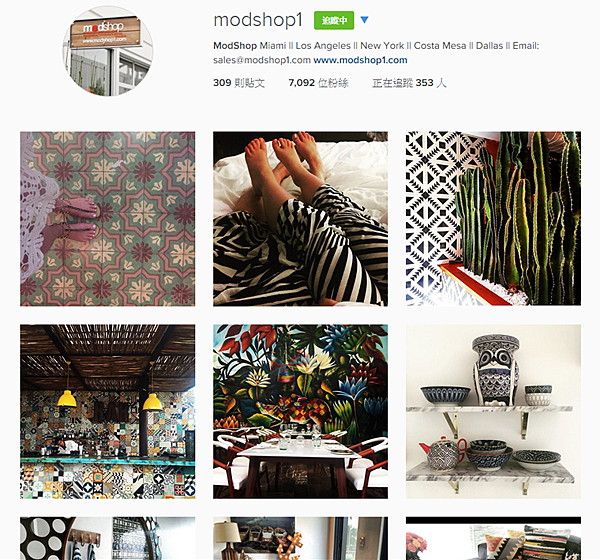
Task: Open the patterned floor tile photo
Action: point(108,219)
